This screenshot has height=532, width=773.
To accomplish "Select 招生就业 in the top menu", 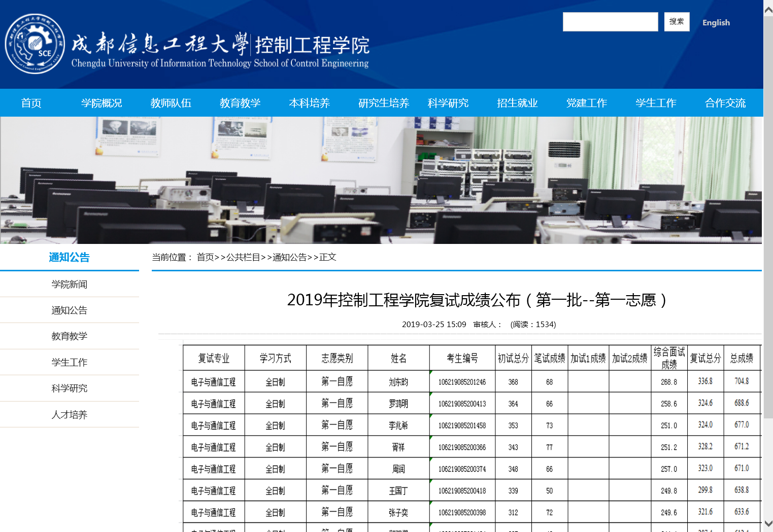I will tap(517, 103).
